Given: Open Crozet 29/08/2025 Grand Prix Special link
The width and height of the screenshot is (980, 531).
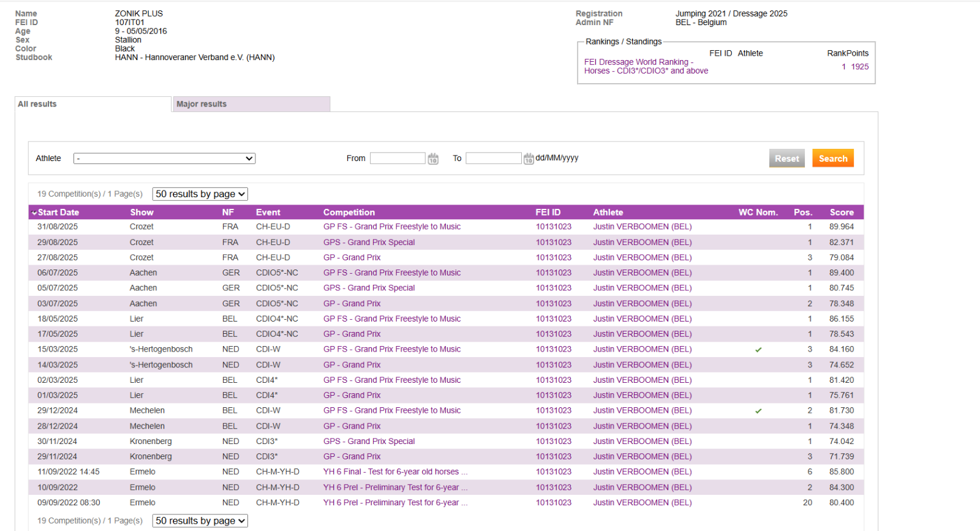Looking at the screenshot, I should tap(369, 243).
